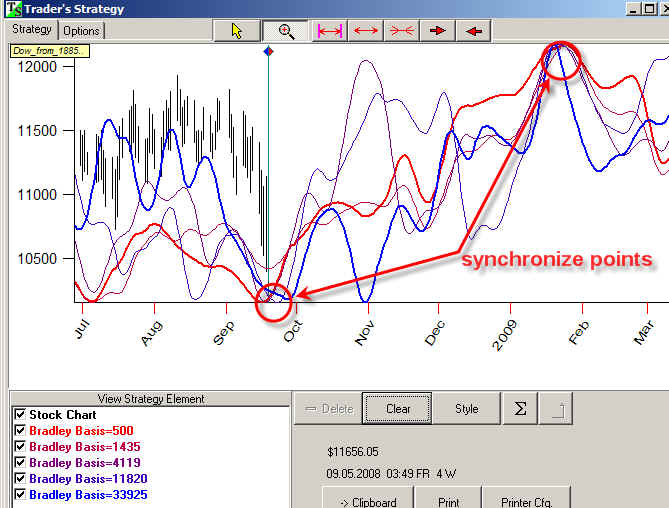Screen dimensions: 669x508
Task: Click the Sigma summation button
Action: point(519,408)
